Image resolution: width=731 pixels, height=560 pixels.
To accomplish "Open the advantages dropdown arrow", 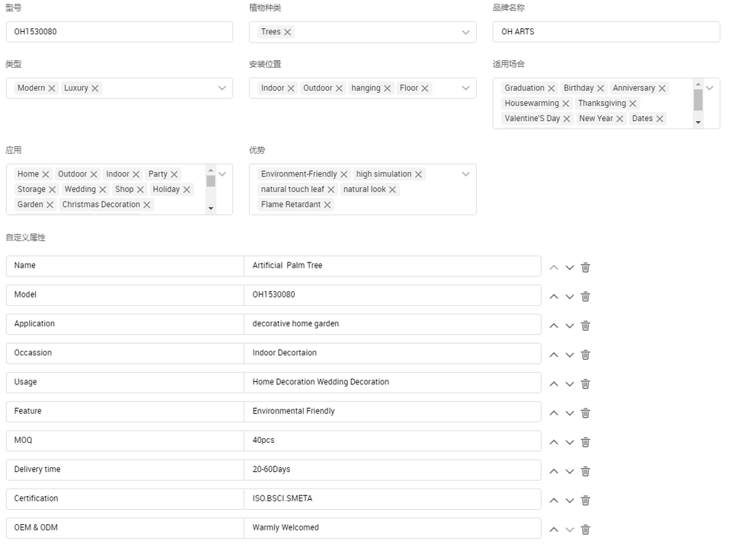I will point(465,174).
